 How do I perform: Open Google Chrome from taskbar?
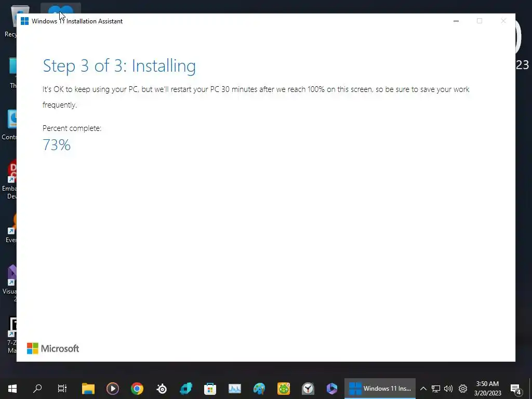137,389
